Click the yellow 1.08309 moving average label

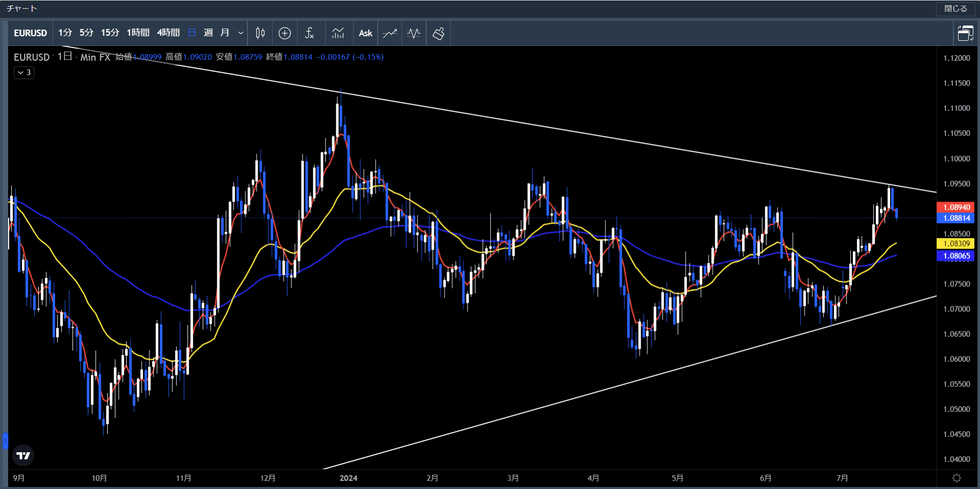956,244
